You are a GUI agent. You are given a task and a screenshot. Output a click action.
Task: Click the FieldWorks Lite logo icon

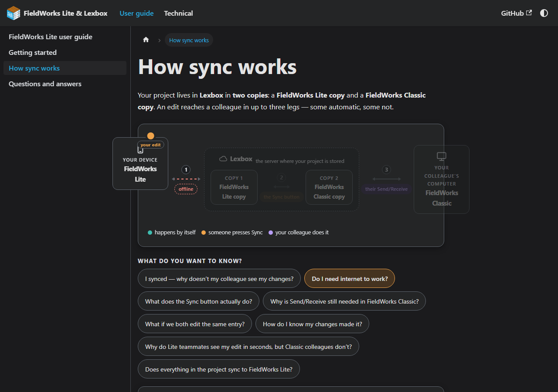(14, 13)
